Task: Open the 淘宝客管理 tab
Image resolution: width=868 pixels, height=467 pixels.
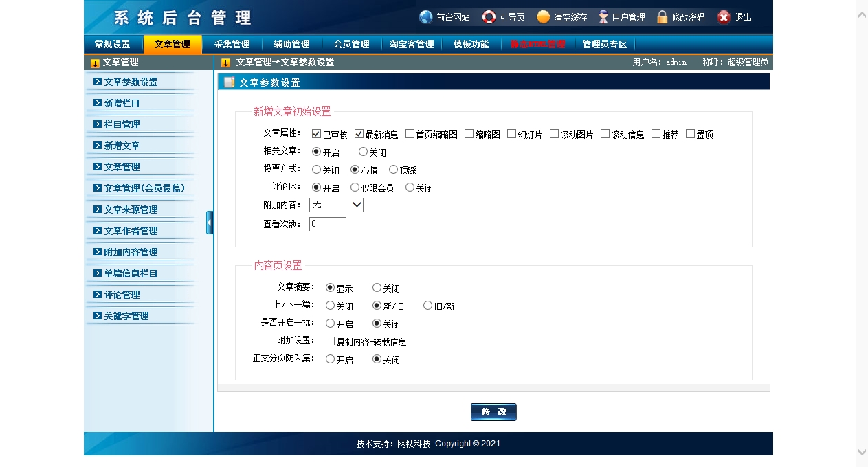Action: coord(411,44)
